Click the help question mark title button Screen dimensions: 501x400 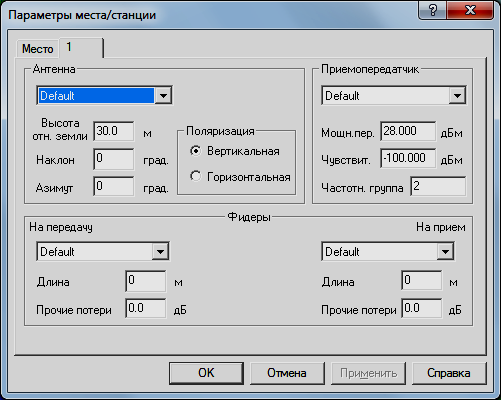[x=432, y=10]
